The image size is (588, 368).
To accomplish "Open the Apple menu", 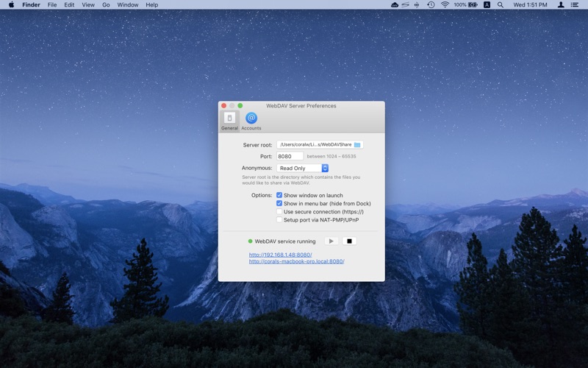I will 11,5.
